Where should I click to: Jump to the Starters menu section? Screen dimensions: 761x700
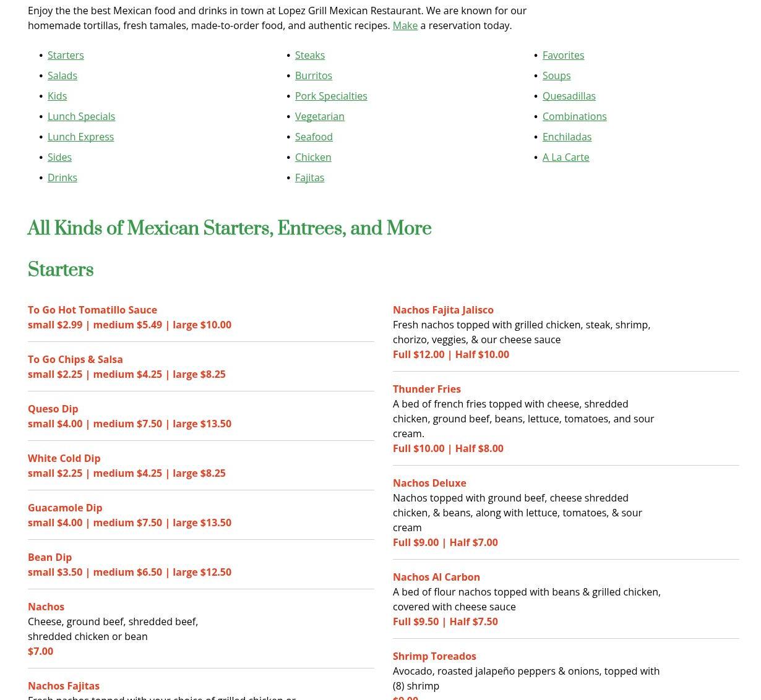click(x=66, y=55)
